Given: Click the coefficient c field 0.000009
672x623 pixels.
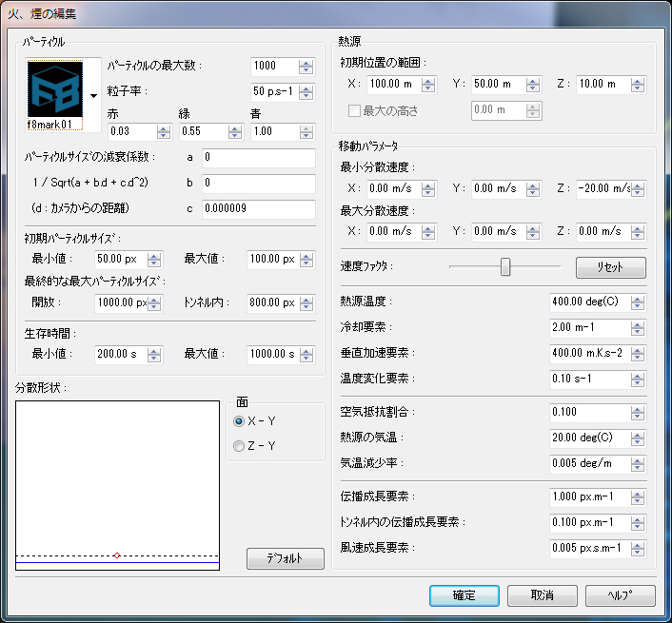Looking at the screenshot, I should 259,209.
